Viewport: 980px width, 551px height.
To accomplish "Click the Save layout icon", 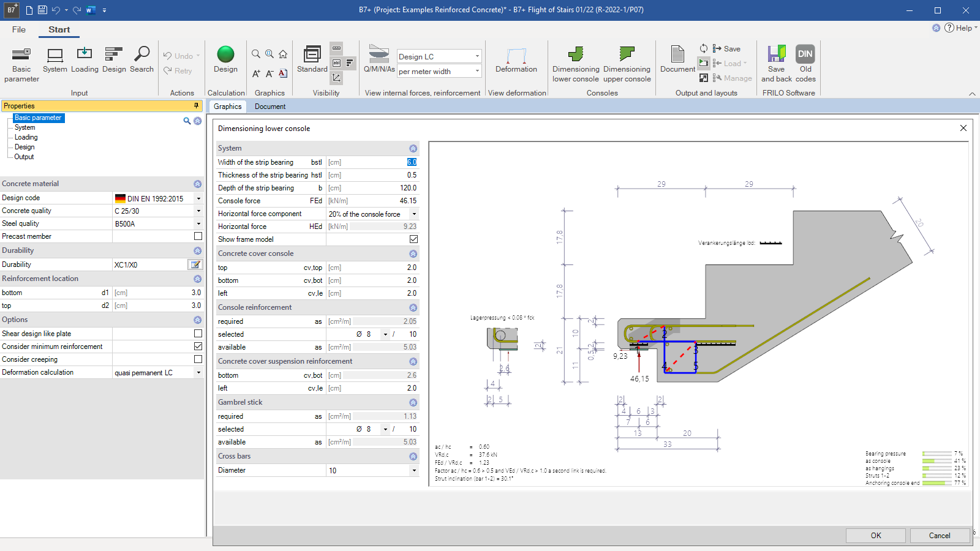I will click(x=726, y=48).
